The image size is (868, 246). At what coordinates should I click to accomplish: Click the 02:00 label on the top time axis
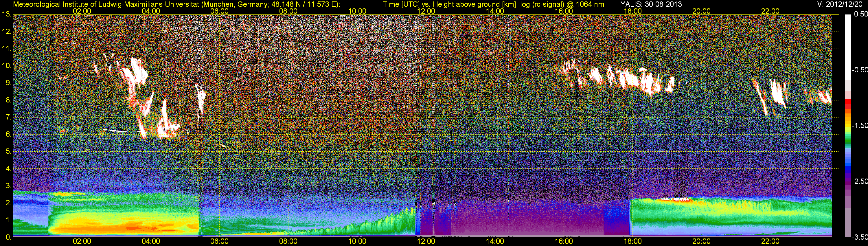coord(82,11)
